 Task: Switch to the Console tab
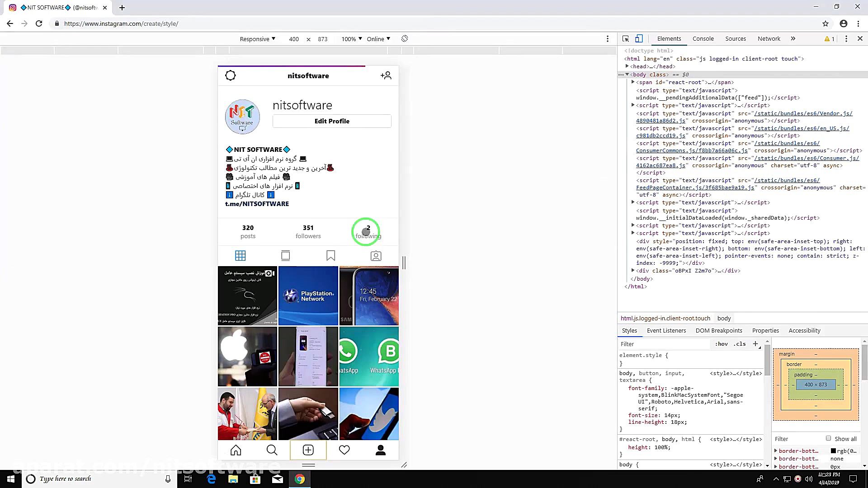coord(703,39)
